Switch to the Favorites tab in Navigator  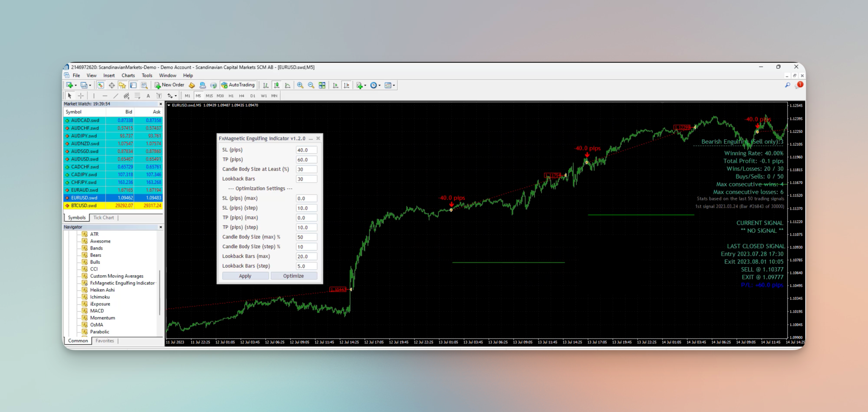(x=105, y=340)
